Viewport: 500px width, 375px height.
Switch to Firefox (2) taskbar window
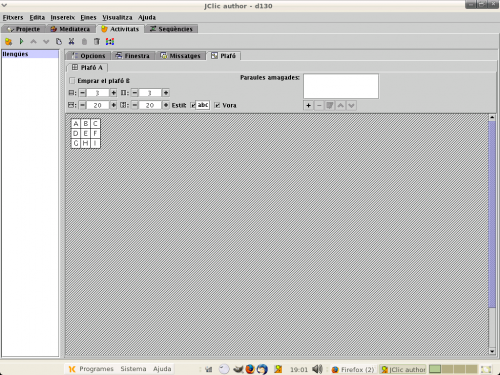(353, 369)
